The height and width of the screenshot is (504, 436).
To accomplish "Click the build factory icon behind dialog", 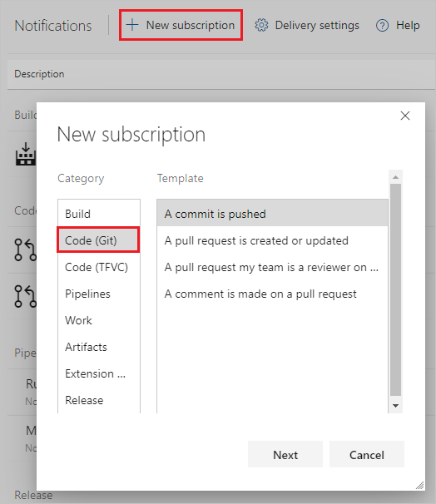I will point(26,154).
